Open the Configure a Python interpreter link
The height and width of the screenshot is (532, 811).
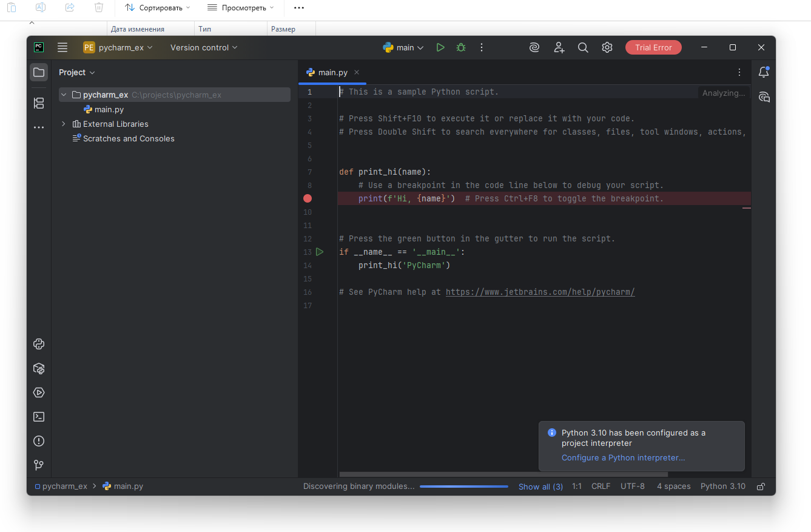coord(623,458)
